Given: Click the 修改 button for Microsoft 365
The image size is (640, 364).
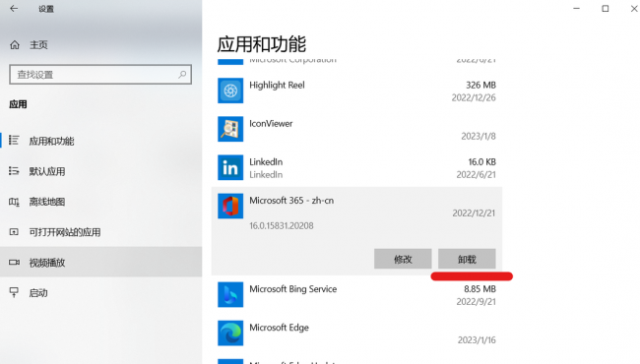Looking at the screenshot, I should click(403, 259).
